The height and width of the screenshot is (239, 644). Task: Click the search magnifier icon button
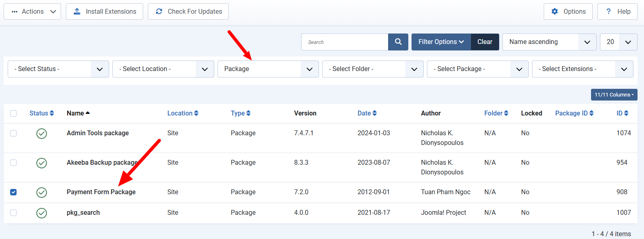click(398, 42)
